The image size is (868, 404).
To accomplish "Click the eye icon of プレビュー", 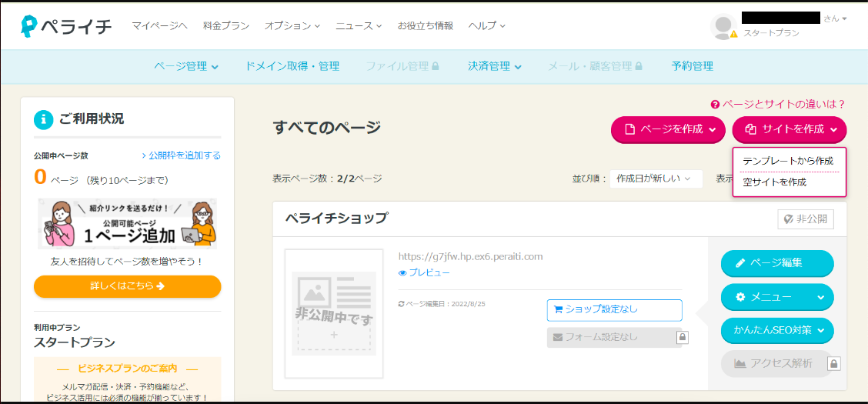I will (x=402, y=273).
